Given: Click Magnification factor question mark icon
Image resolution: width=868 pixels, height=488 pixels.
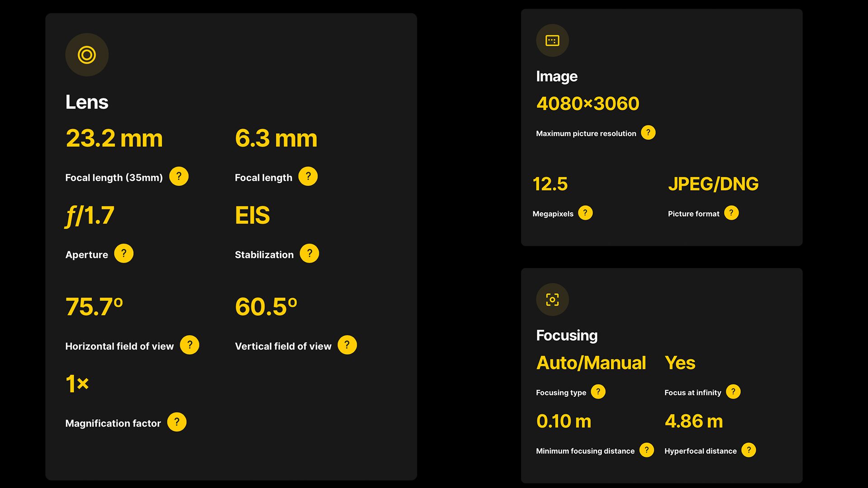Looking at the screenshot, I should (x=177, y=422).
